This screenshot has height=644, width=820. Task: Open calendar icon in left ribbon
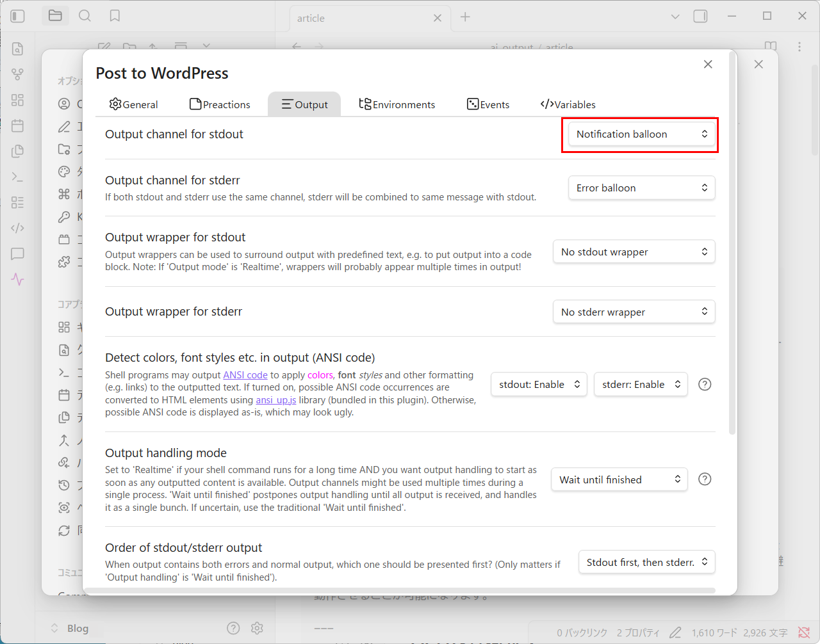click(18, 125)
